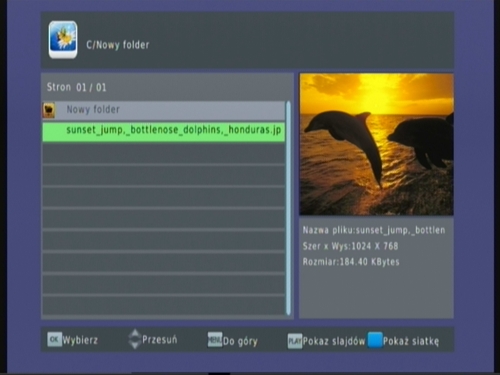Viewport: 500px width, 375px height.
Task: Click the MENU key icon beside Do góry
Action: [x=215, y=340]
